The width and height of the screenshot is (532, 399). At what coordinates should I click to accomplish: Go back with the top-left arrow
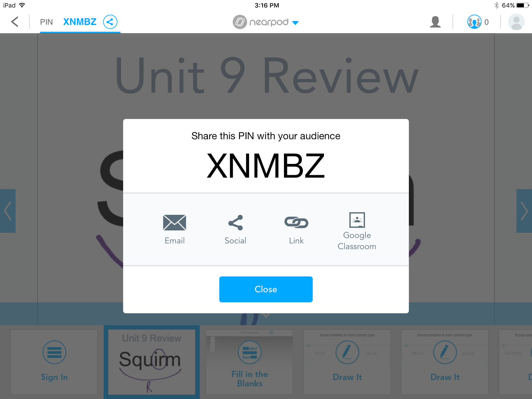(15, 22)
